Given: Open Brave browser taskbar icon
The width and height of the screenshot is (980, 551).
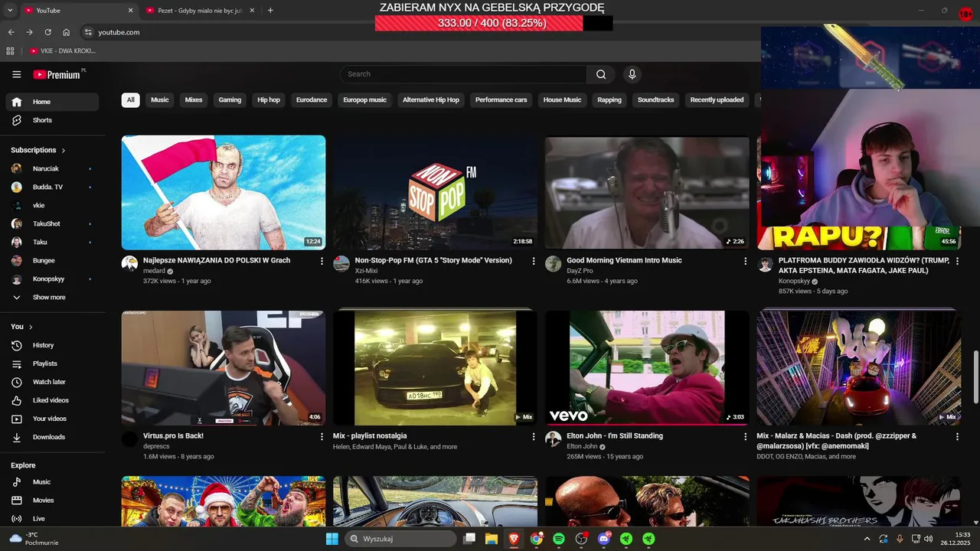Looking at the screenshot, I should pyautogui.click(x=514, y=539).
